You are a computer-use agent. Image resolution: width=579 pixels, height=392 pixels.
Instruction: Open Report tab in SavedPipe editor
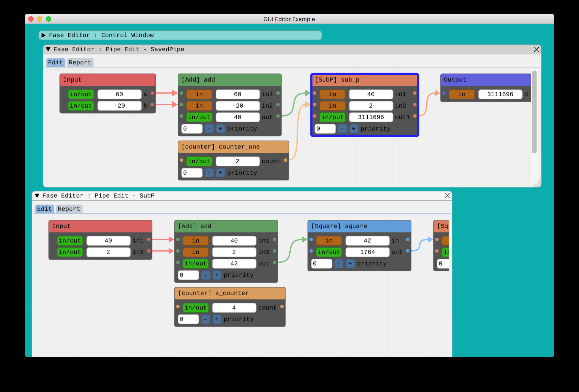80,62
